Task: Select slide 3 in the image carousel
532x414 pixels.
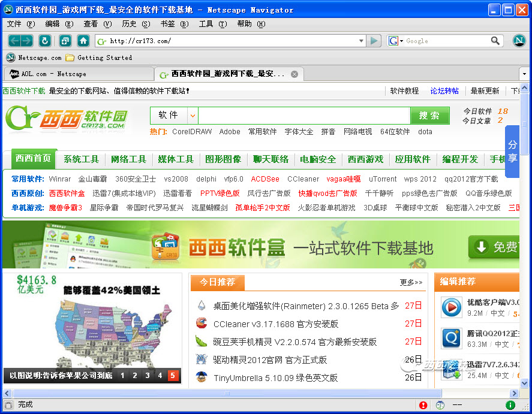Action: pos(148,376)
